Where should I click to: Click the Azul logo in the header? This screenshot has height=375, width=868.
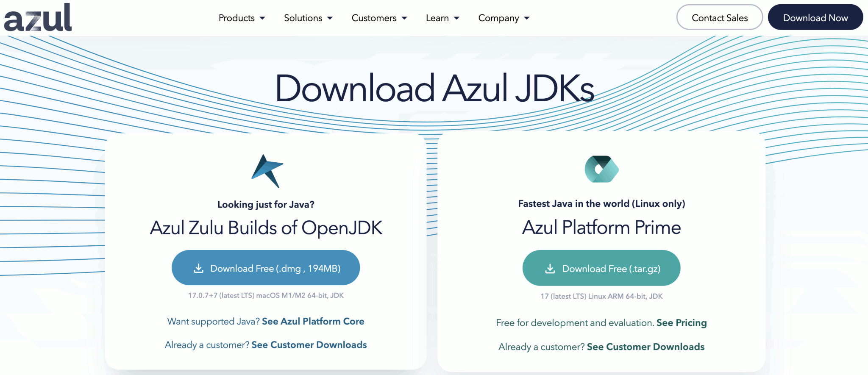point(38,18)
